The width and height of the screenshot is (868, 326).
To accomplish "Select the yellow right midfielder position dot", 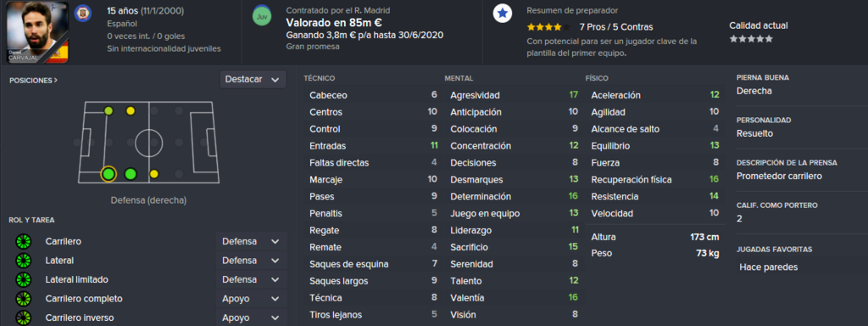I will click(154, 174).
